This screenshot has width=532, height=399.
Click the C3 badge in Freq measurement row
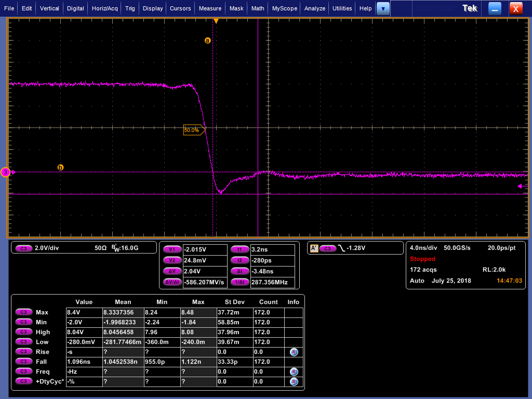tap(24, 371)
